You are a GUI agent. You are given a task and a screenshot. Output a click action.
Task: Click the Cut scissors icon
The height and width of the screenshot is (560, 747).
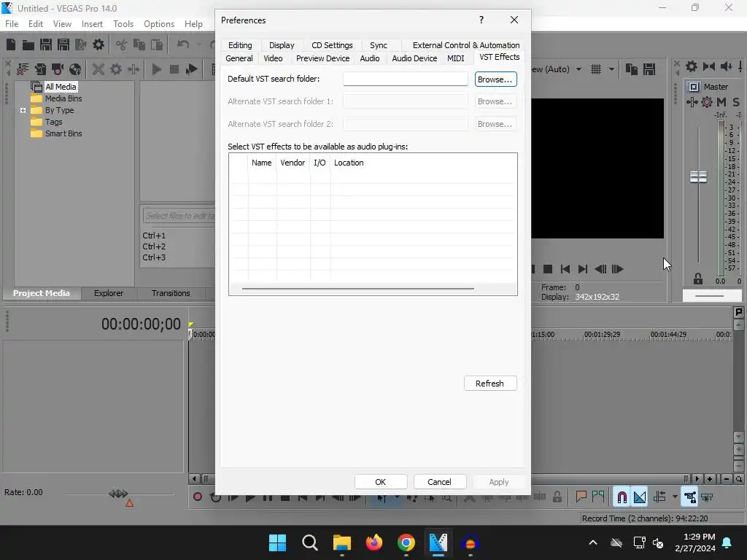[x=122, y=44]
